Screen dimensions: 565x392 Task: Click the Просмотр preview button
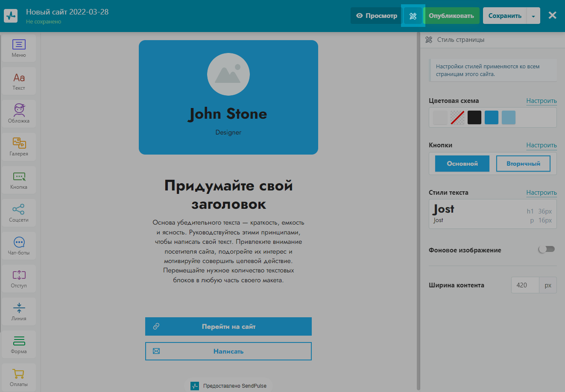click(376, 16)
